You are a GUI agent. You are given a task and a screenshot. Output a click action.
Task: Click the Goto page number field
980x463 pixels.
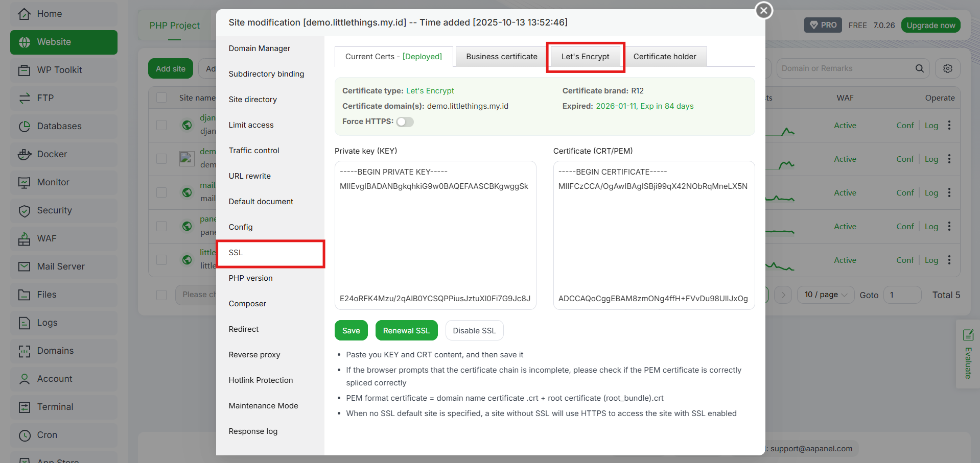(902, 295)
